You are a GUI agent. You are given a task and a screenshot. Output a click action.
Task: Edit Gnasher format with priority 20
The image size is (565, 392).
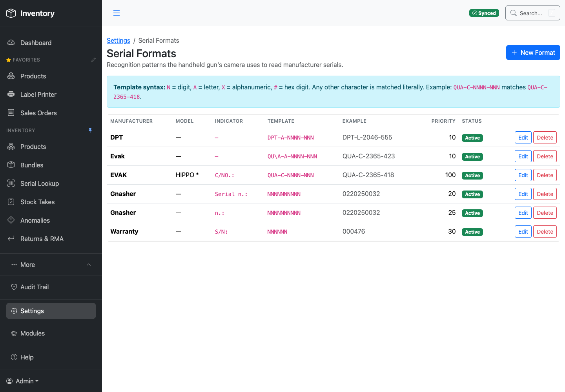tap(523, 194)
